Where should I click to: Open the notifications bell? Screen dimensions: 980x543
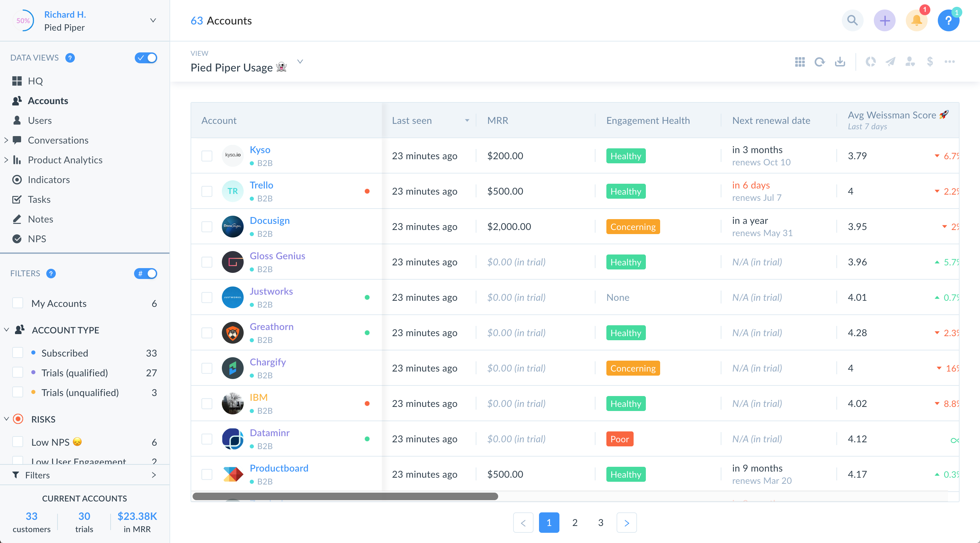(916, 20)
